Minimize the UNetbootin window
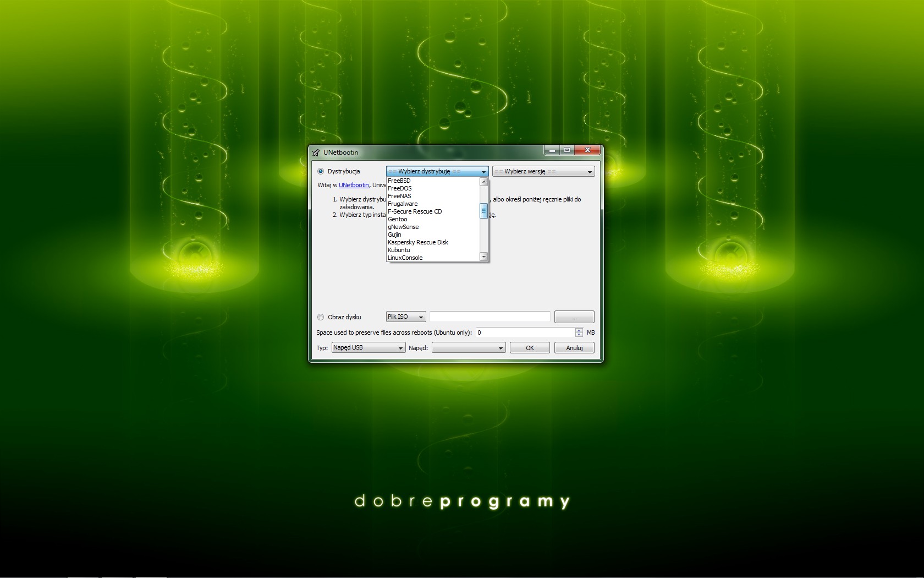Screen dimensions: 924x578 552,150
